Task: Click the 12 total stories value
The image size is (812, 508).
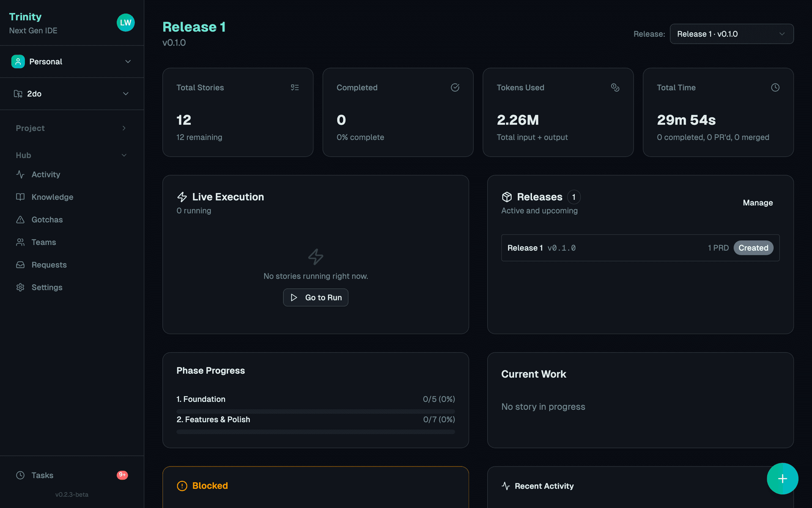Action: [x=184, y=120]
